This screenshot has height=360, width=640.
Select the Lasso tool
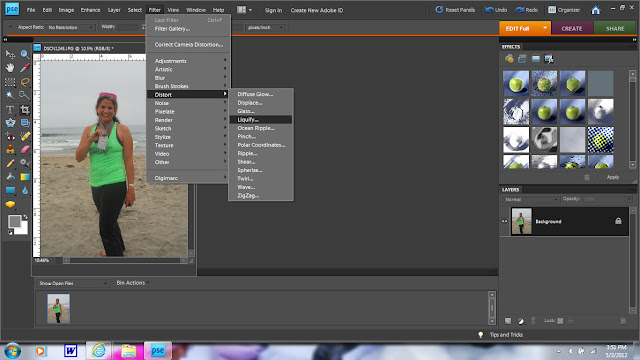[x=25, y=82]
